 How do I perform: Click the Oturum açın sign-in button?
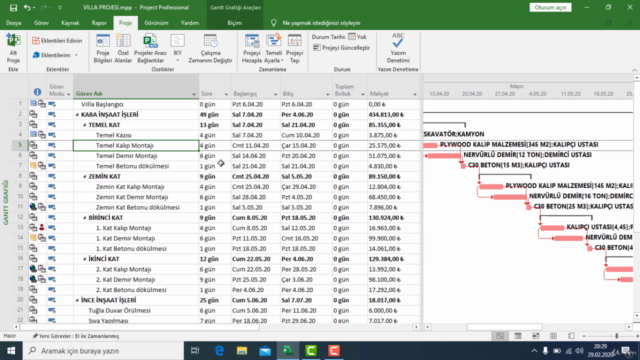[550, 7]
